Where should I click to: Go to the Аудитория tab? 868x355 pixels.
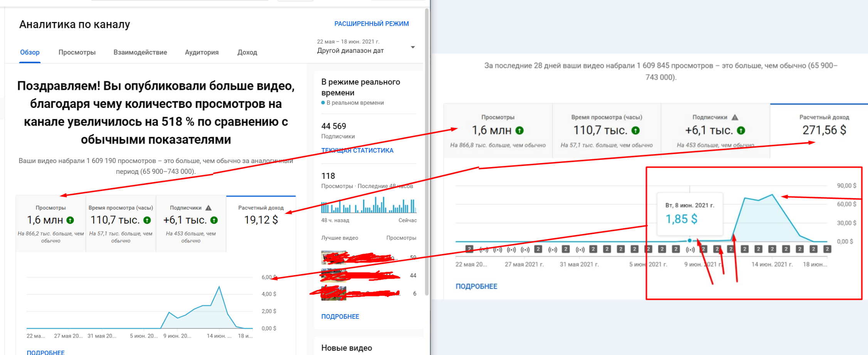[202, 52]
